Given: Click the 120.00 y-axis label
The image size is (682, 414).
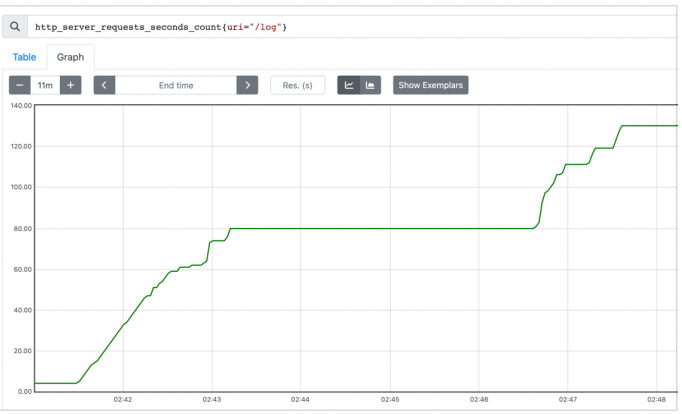Looking at the screenshot, I should 21,146.
